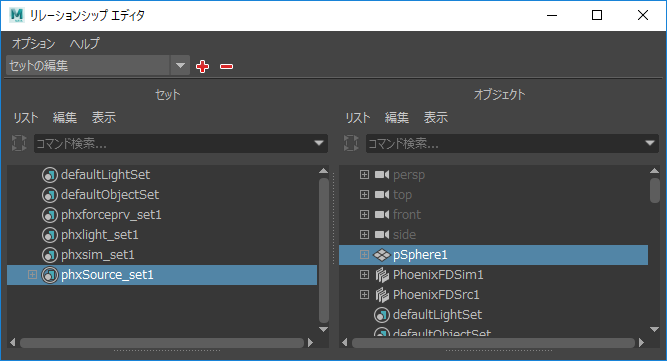Expand the phxSource_set1 set node

(x=32, y=275)
